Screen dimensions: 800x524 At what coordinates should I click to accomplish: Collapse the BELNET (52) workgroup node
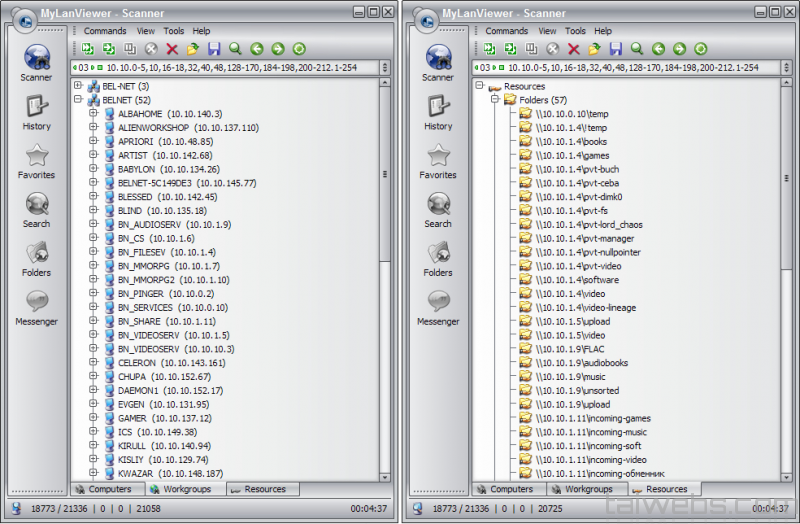[x=78, y=101]
